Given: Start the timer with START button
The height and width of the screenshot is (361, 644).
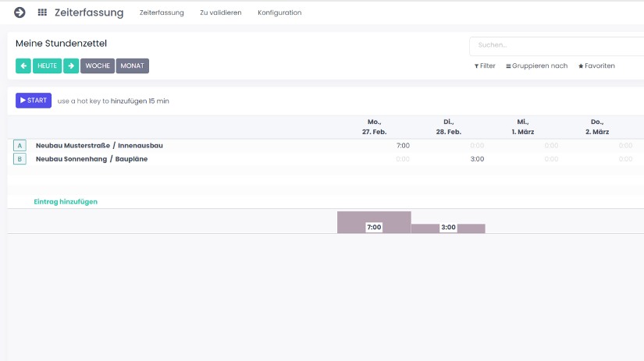Looking at the screenshot, I should tap(34, 101).
